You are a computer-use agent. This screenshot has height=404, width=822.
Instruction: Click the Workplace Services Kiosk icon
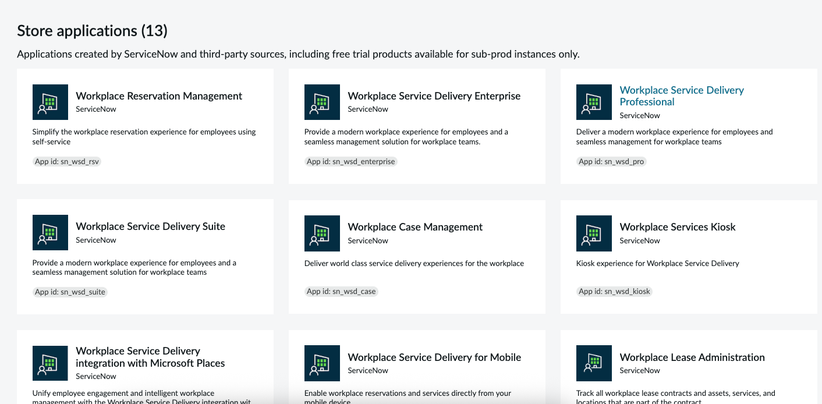click(594, 233)
